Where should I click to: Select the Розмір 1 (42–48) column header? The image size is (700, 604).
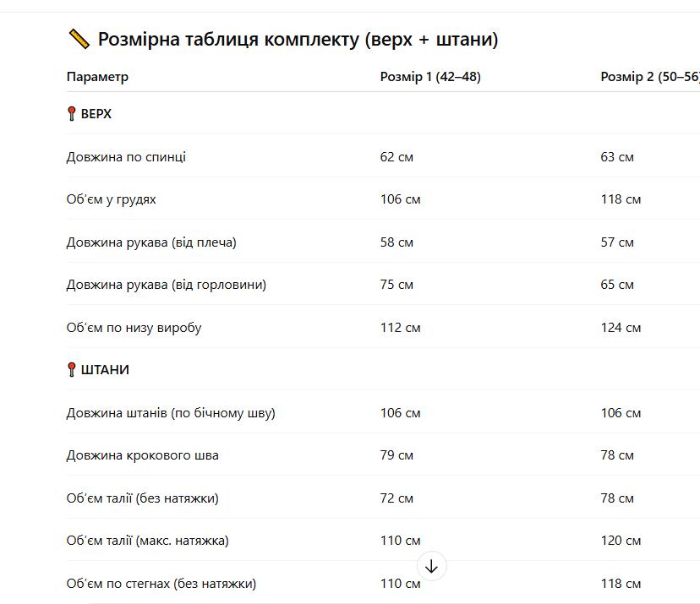(430, 77)
